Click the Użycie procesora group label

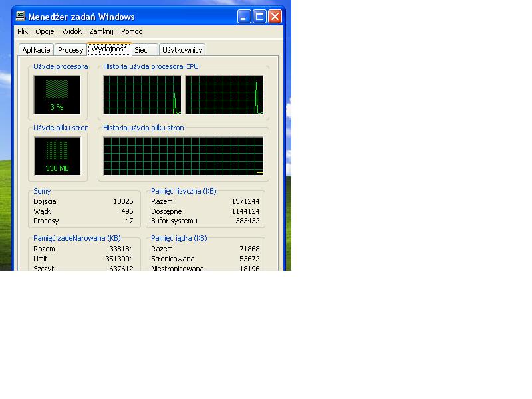coord(61,66)
